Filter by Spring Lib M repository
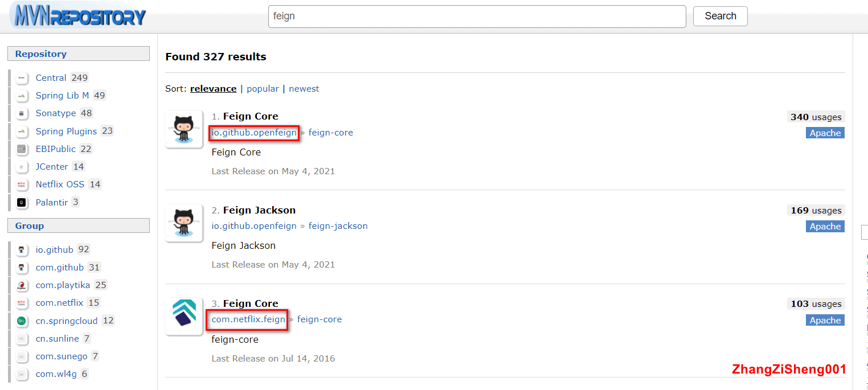This screenshot has height=390, width=868. pos(62,96)
